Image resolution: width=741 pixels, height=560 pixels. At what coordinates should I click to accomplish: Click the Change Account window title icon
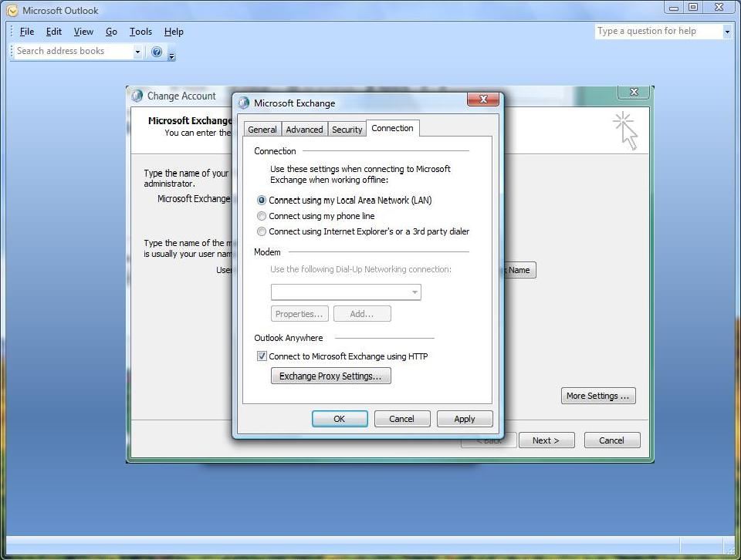tap(137, 96)
